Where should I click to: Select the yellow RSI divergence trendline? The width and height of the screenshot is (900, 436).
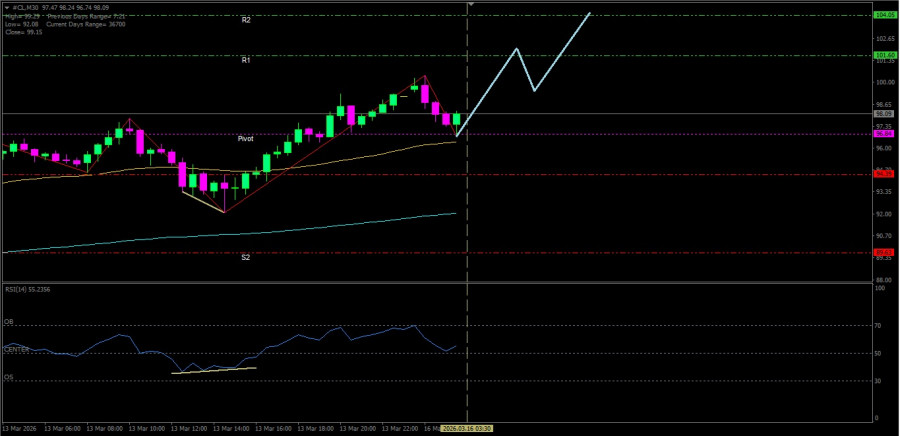click(215, 370)
